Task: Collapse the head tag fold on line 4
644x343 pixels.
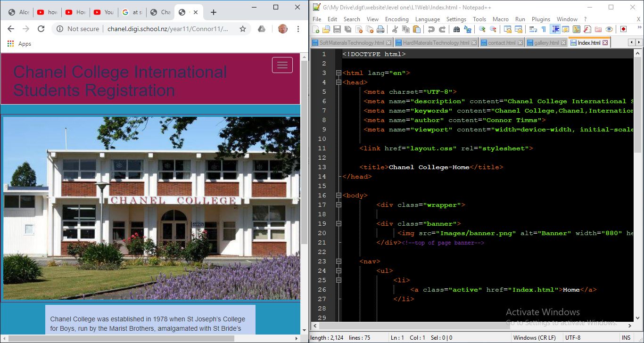Action: [338, 82]
